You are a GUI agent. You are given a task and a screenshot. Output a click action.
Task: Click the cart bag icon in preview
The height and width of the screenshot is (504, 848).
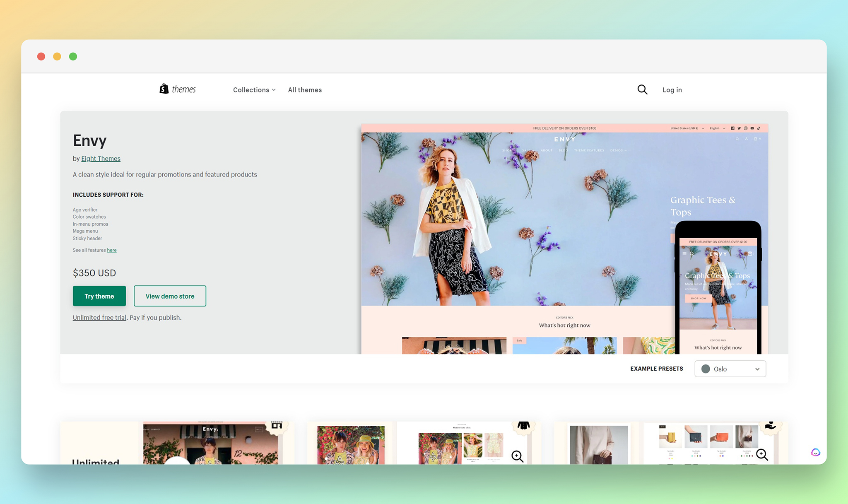click(755, 139)
